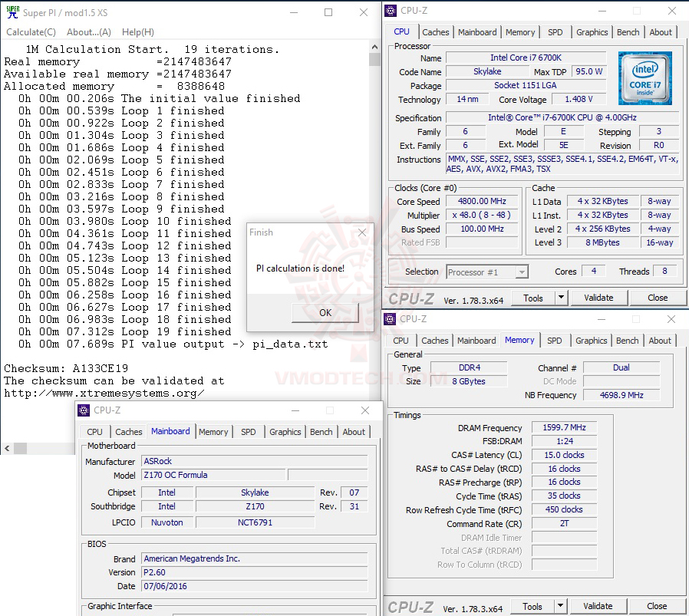Switch to Caches tab in top CPU-Z window
The height and width of the screenshot is (616, 689).
pyautogui.click(x=436, y=32)
